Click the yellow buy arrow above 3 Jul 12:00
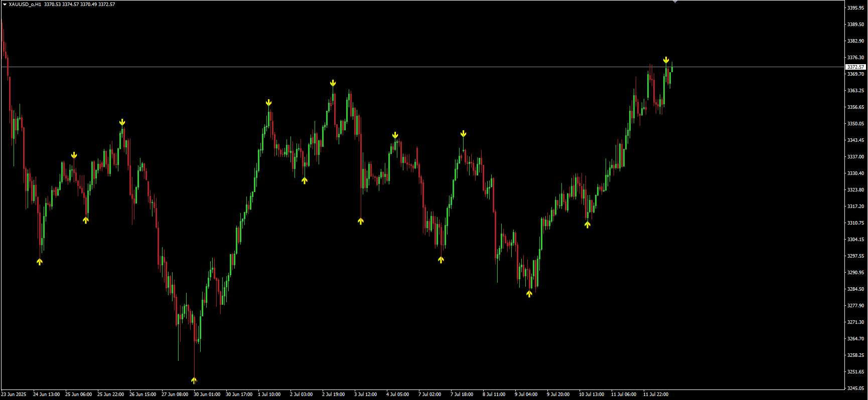868x400 pixels. (x=361, y=221)
